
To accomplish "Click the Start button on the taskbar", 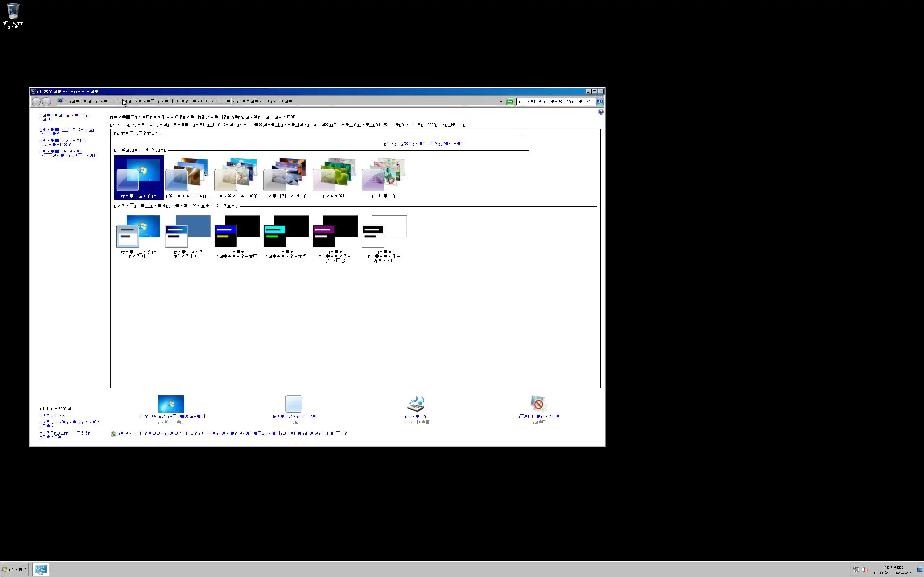I will (14, 569).
